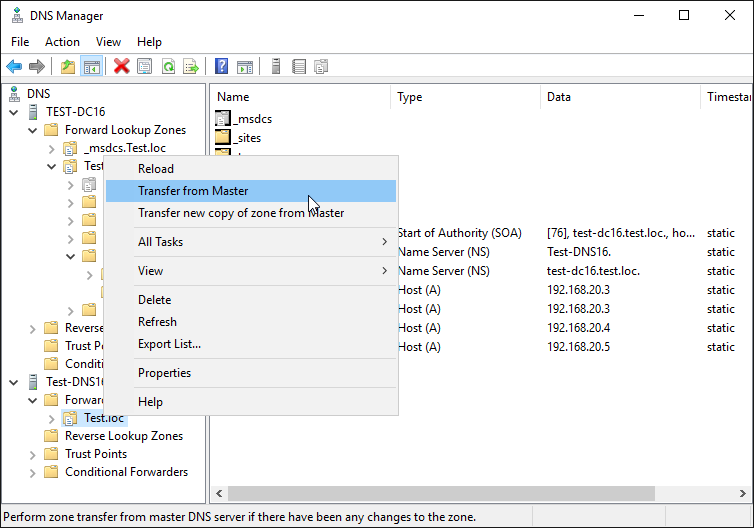Toggle the Show/Hide Console Tree icon
The image size is (754, 528).
coord(91,66)
